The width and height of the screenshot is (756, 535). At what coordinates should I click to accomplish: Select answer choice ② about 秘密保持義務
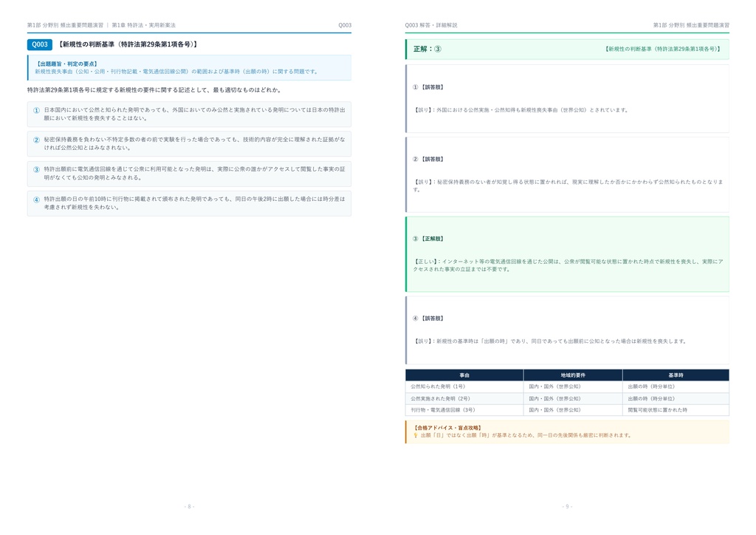coord(189,144)
